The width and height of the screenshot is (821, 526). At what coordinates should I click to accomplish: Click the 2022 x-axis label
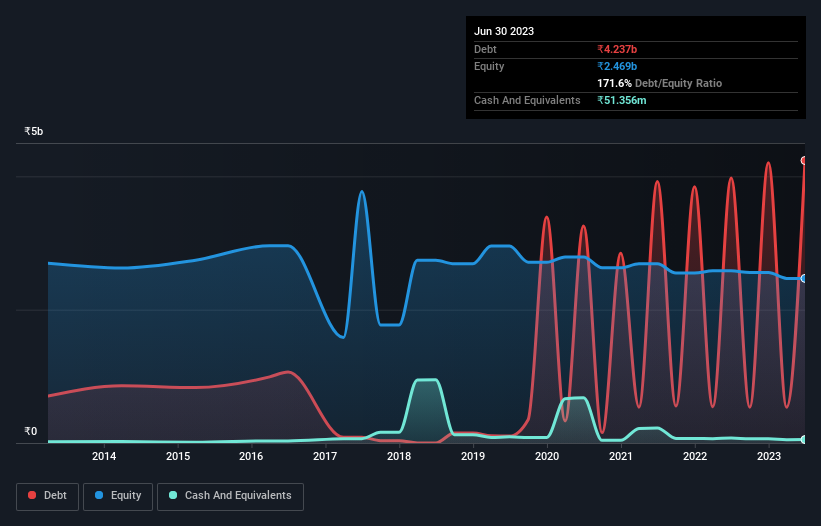point(695,456)
